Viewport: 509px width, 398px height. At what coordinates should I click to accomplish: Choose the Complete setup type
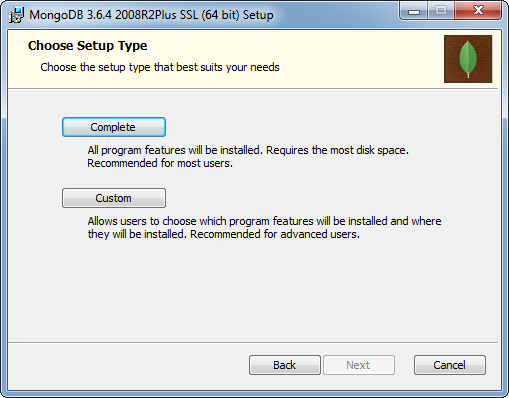pyautogui.click(x=114, y=127)
